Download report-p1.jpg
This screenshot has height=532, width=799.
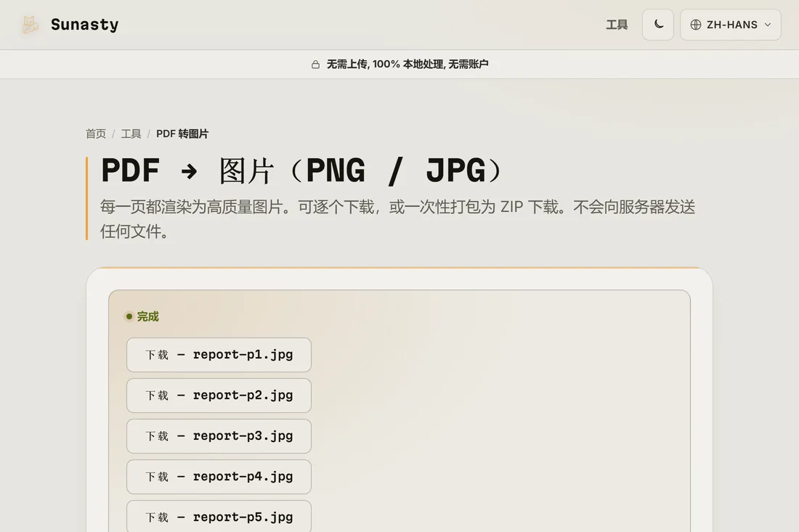click(x=219, y=355)
